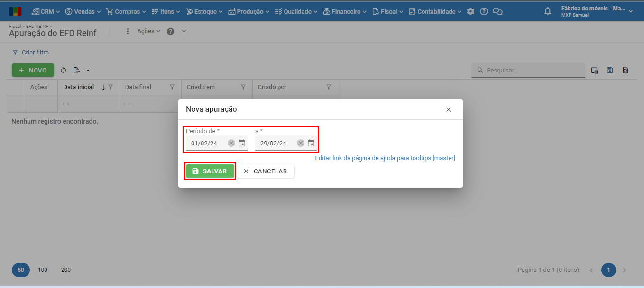Click the help icon next to Ações
Viewport: 644px width, 288px height.
click(170, 31)
